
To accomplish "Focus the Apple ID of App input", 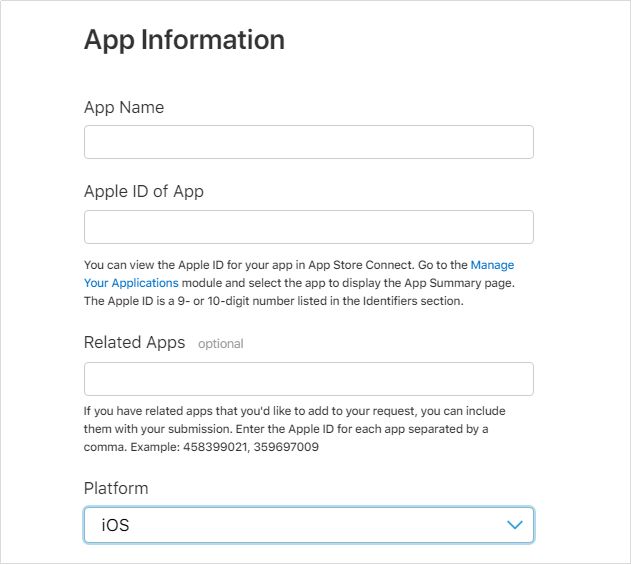I will click(308, 227).
